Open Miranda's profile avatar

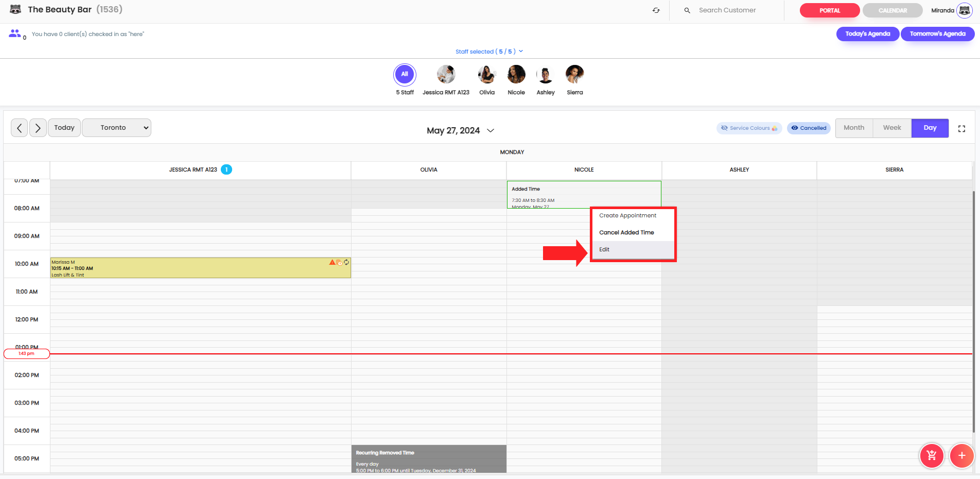click(x=964, y=10)
